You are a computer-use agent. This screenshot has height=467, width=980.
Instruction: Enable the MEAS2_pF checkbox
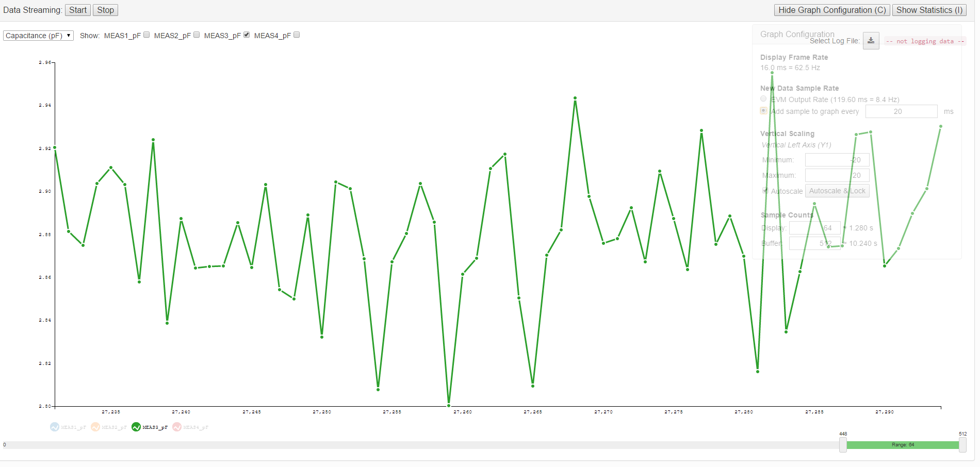(x=197, y=35)
